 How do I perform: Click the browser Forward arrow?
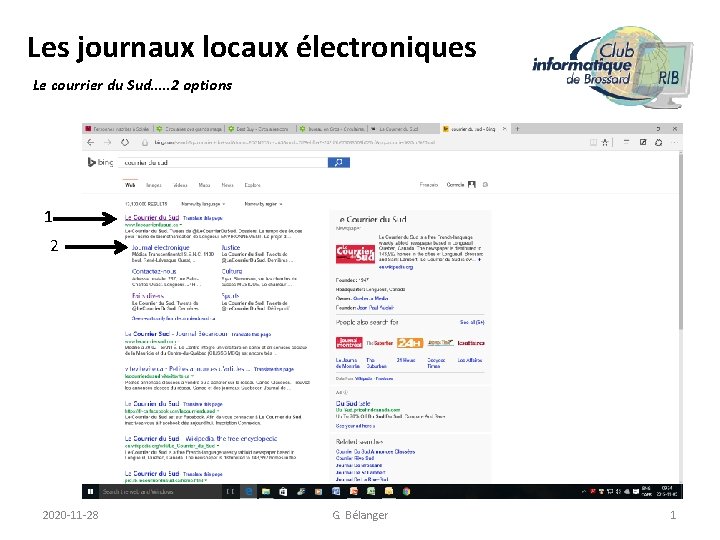coord(107,142)
